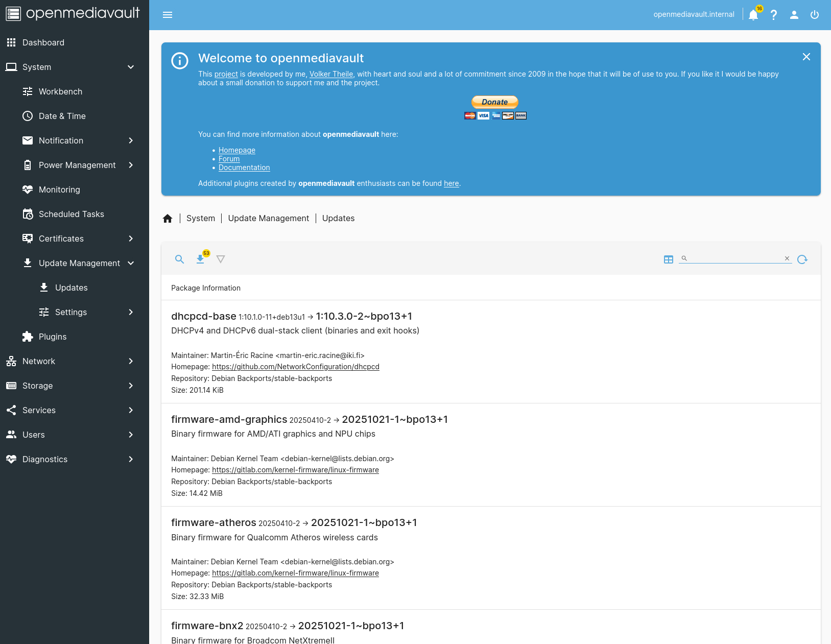Click the table search input field

[x=735, y=258]
